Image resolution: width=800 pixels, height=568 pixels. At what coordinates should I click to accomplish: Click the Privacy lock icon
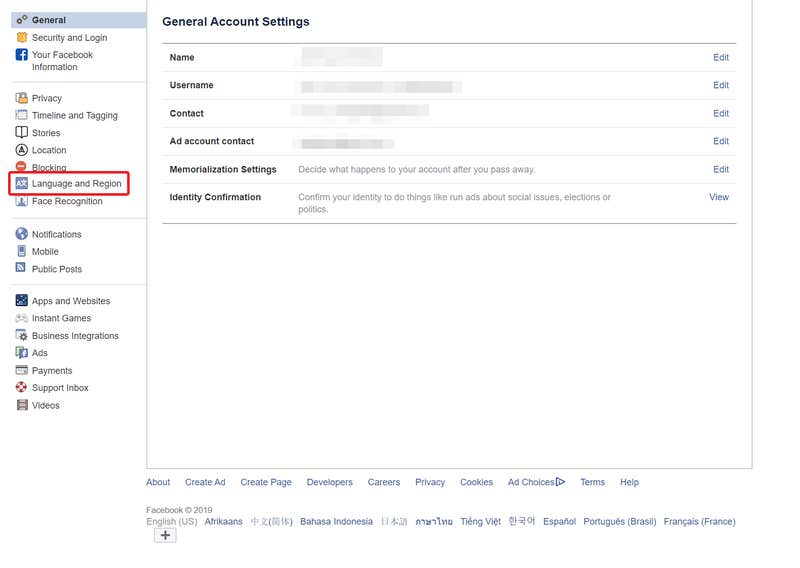tap(21, 98)
